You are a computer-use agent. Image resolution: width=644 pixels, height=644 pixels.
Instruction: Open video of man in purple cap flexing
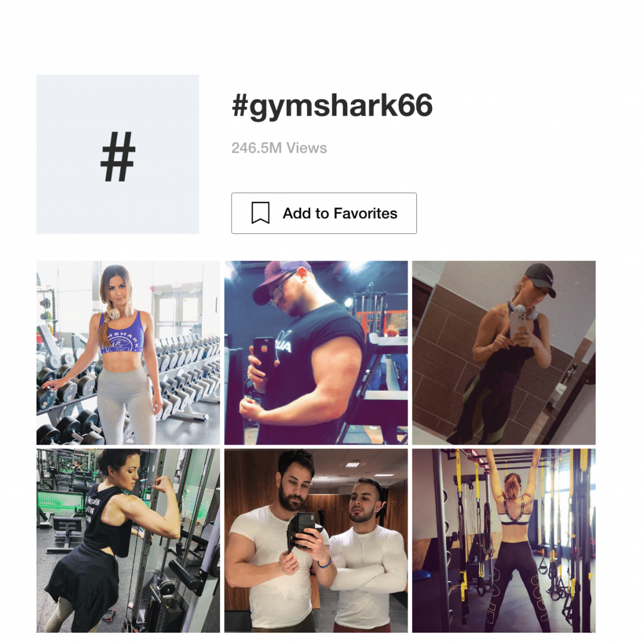point(316,352)
